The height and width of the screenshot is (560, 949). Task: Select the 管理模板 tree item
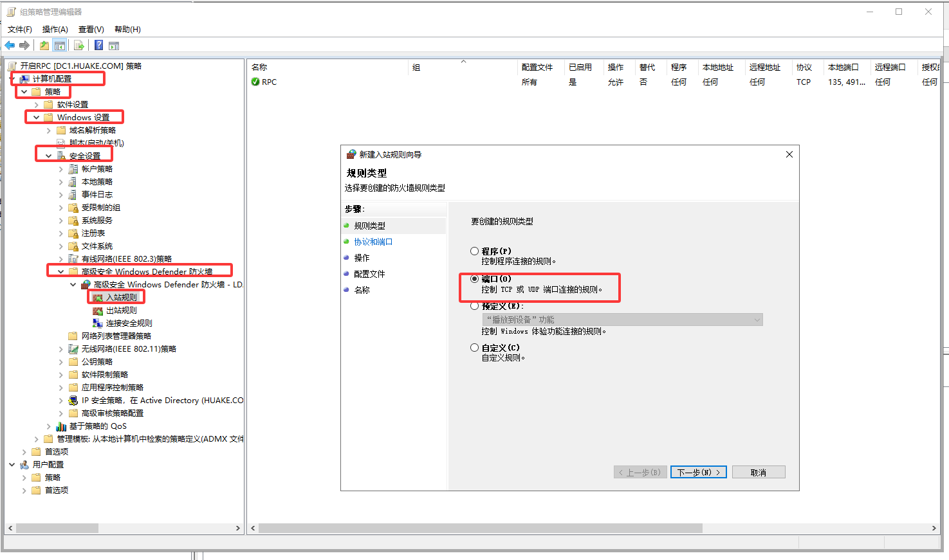click(150, 439)
